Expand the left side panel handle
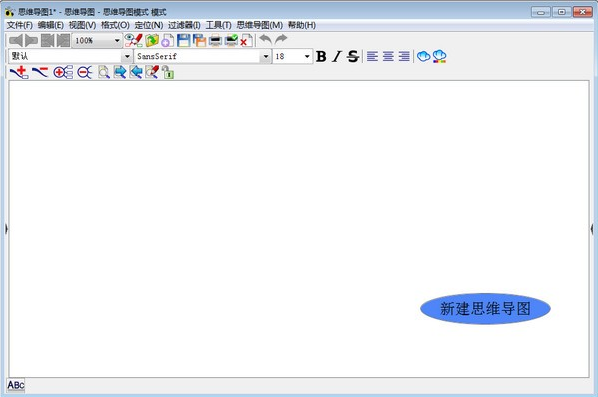This screenshot has height=397, width=598. (x=6, y=229)
